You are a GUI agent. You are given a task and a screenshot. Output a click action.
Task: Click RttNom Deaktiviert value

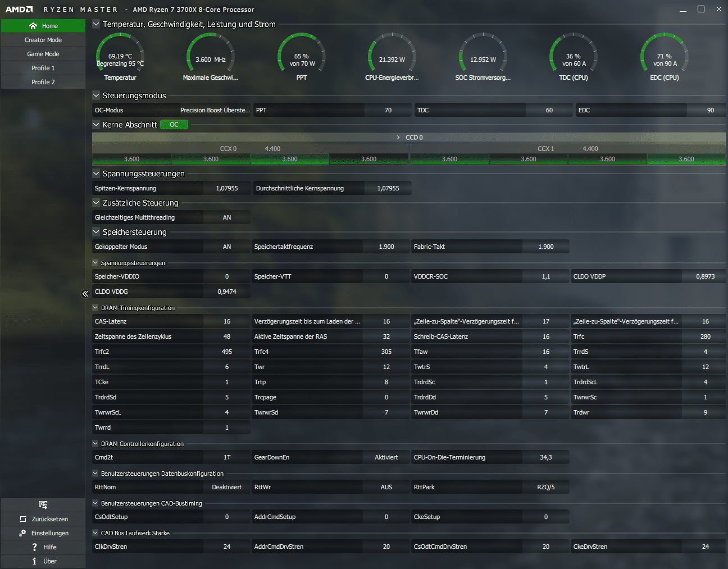227,487
